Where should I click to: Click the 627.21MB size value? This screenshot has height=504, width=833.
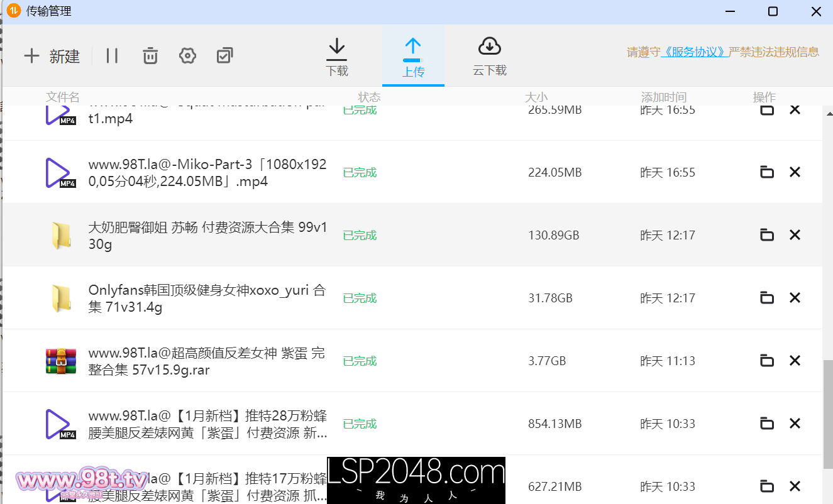pos(555,486)
